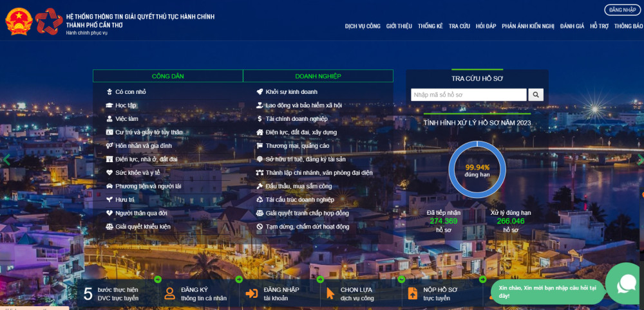This screenshot has width=644, height=310.
Task: Switch to the Doanh nghiệp tab
Action: (318, 76)
